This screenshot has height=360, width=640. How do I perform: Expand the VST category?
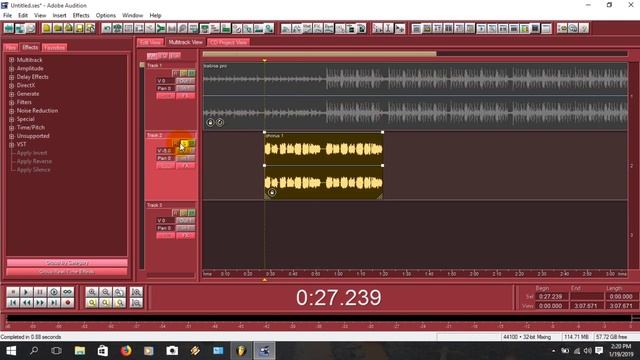point(11,144)
